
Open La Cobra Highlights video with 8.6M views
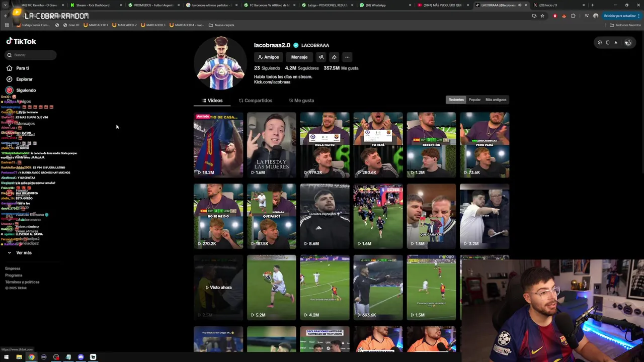coord(325,216)
